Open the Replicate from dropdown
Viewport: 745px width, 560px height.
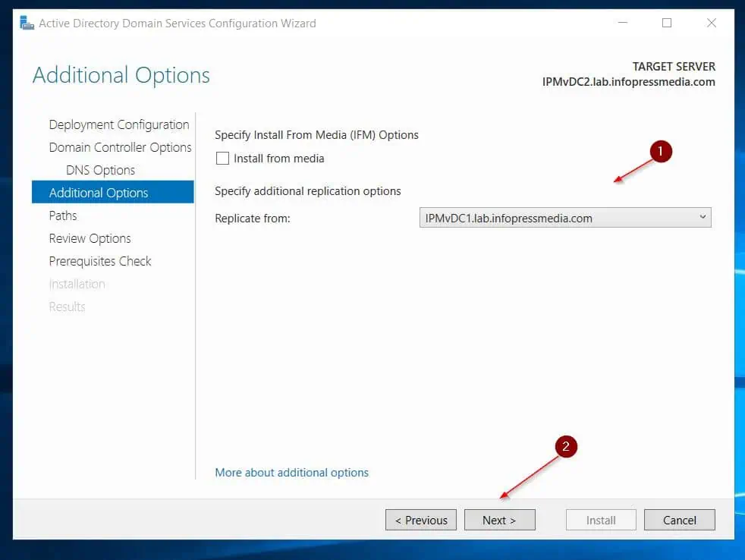coord(565,218)
